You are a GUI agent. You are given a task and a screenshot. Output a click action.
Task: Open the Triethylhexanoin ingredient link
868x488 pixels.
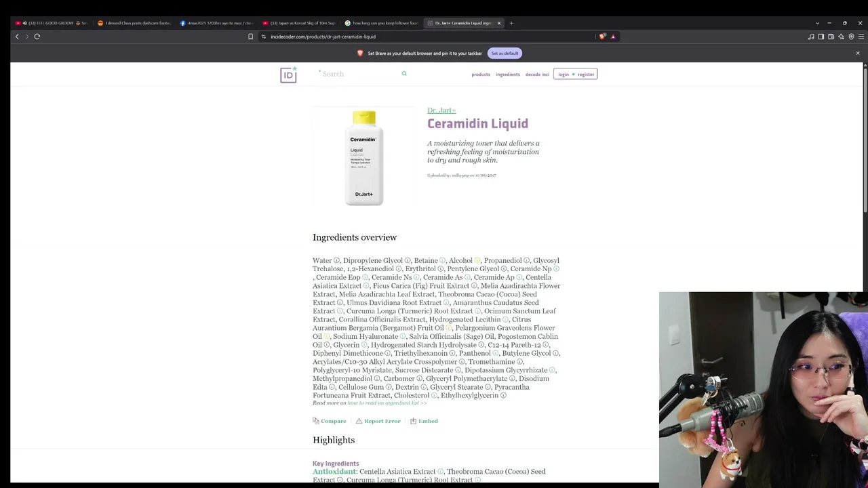[x=420, y=354]
